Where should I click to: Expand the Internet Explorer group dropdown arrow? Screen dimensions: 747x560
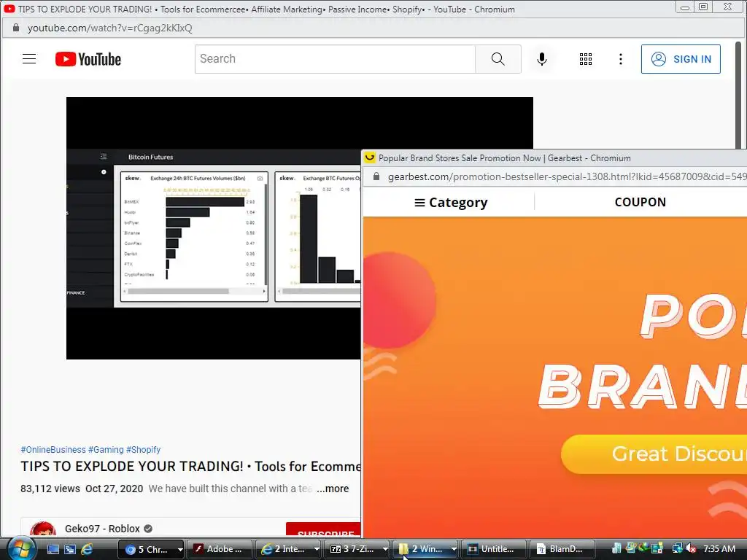[317, 549]
